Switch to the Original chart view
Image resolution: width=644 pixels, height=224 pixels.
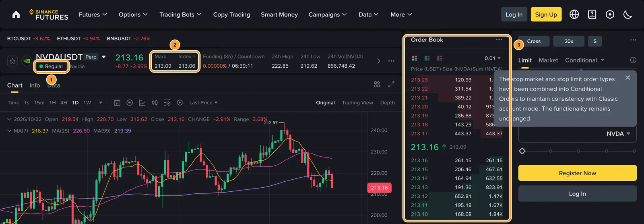[x=325, y=103]
